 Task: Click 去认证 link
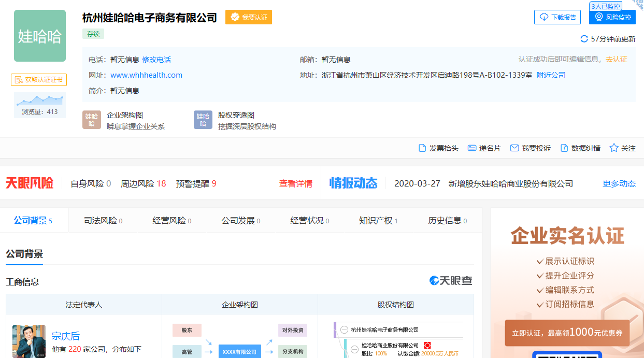pyautogui.click(x=617, y=59)
